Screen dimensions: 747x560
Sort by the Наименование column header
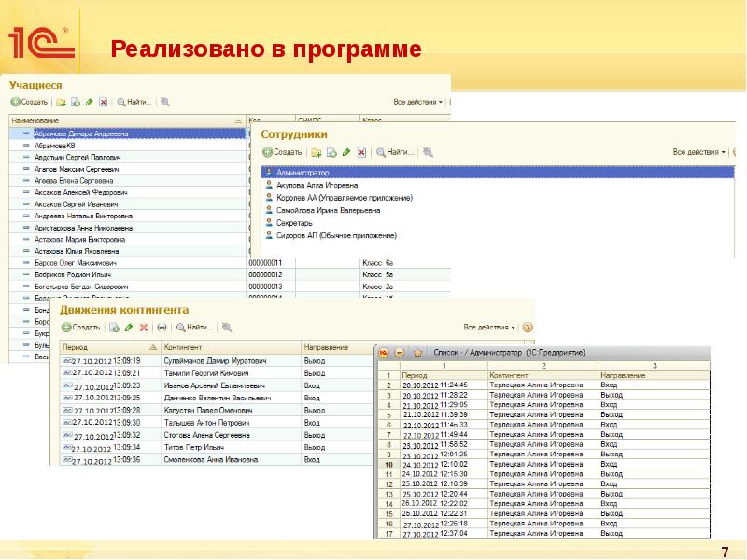pos(127,121)
